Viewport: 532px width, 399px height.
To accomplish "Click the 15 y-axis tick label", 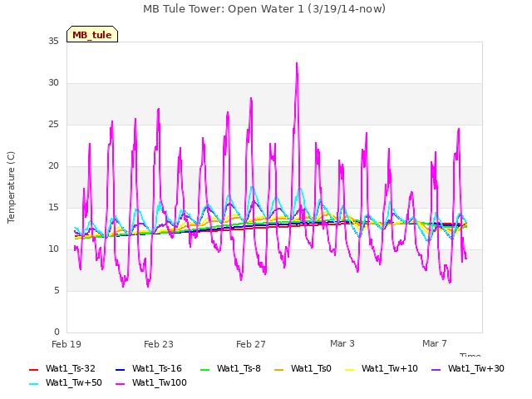I will tap(53, 208).
